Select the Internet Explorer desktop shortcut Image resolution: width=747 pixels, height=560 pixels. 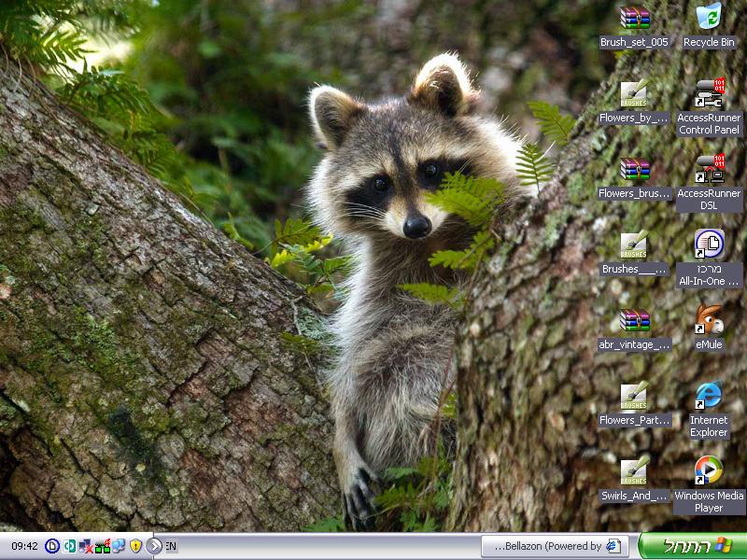[x=709, y=396]
